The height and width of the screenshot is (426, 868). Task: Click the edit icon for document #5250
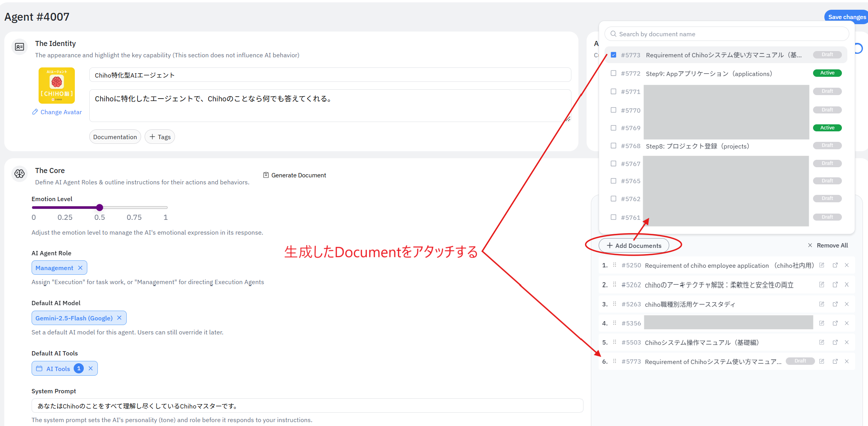tap(822, 265)
